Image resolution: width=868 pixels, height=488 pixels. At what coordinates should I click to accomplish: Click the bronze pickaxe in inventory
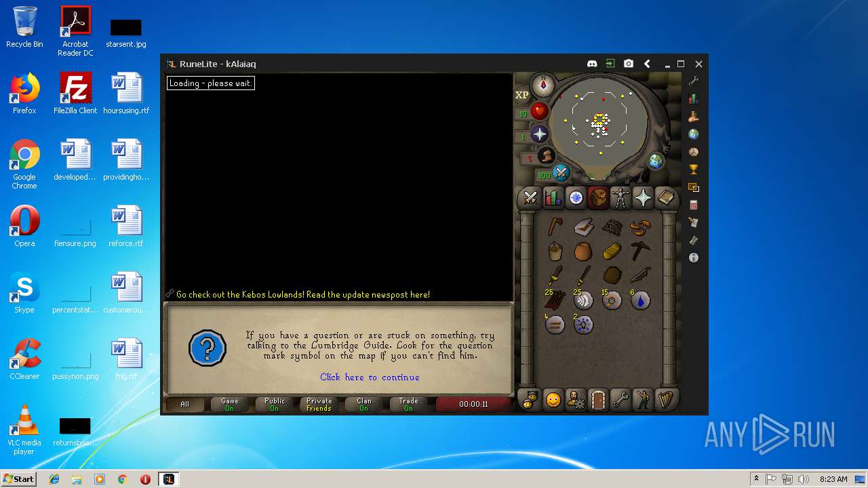click(x=641, y=251)
